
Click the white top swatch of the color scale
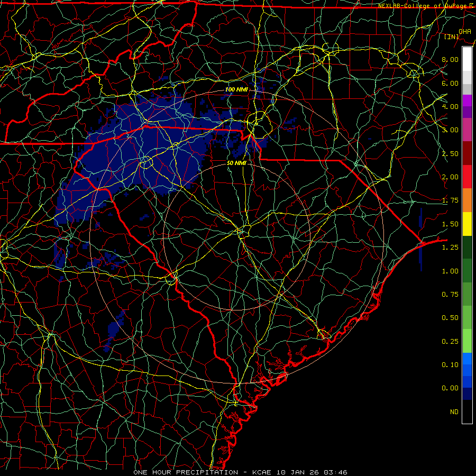(x=467, y=59)
